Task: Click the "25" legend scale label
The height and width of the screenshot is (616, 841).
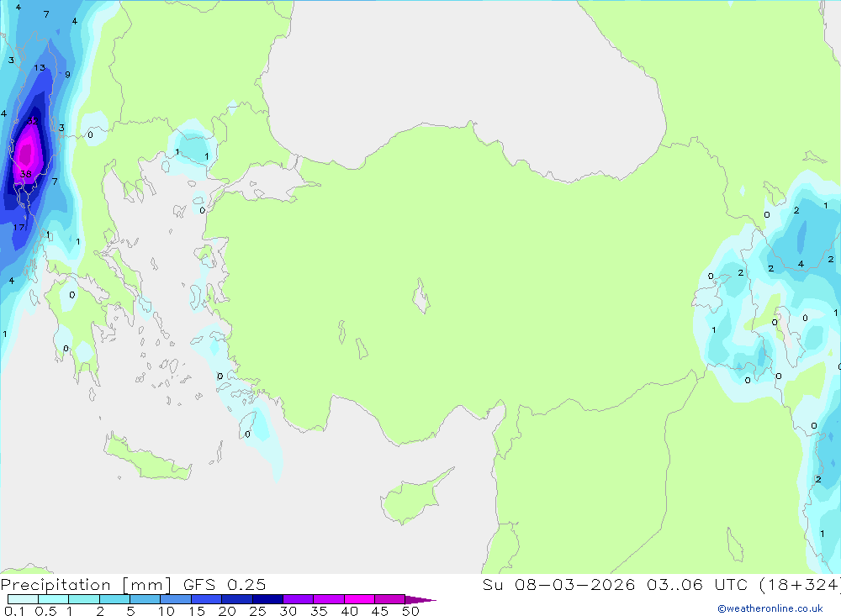Action: (257, 611)
